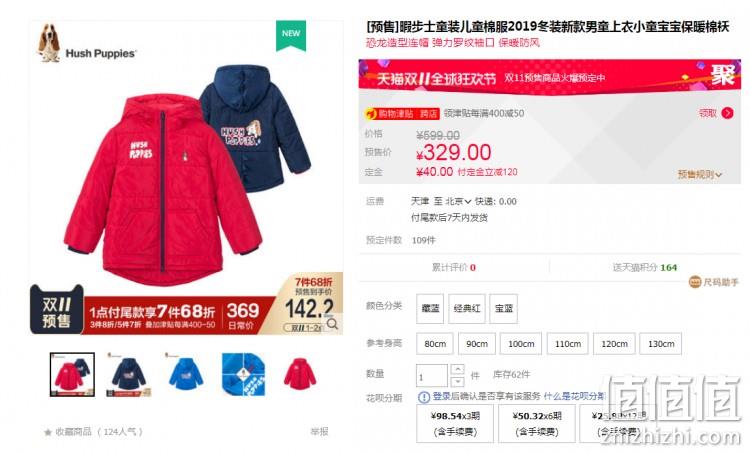750x454 pixels.
Task: Select the ¥50.32x6期 installment plan
Action: pos(537,423)
